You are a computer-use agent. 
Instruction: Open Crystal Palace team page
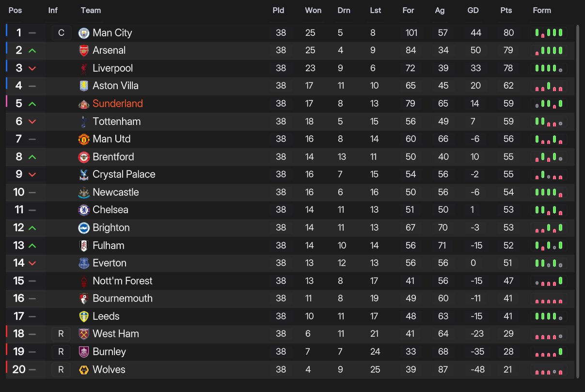point(124,174)
